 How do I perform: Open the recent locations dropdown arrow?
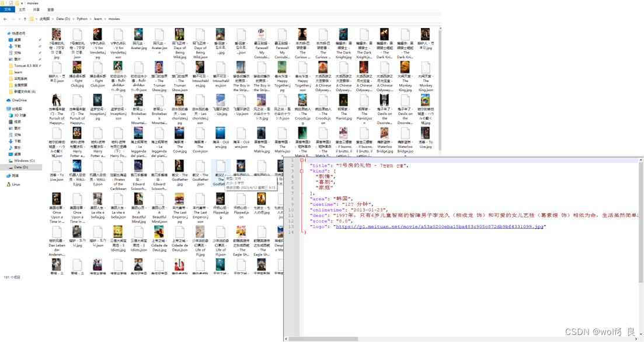(19, 19)
